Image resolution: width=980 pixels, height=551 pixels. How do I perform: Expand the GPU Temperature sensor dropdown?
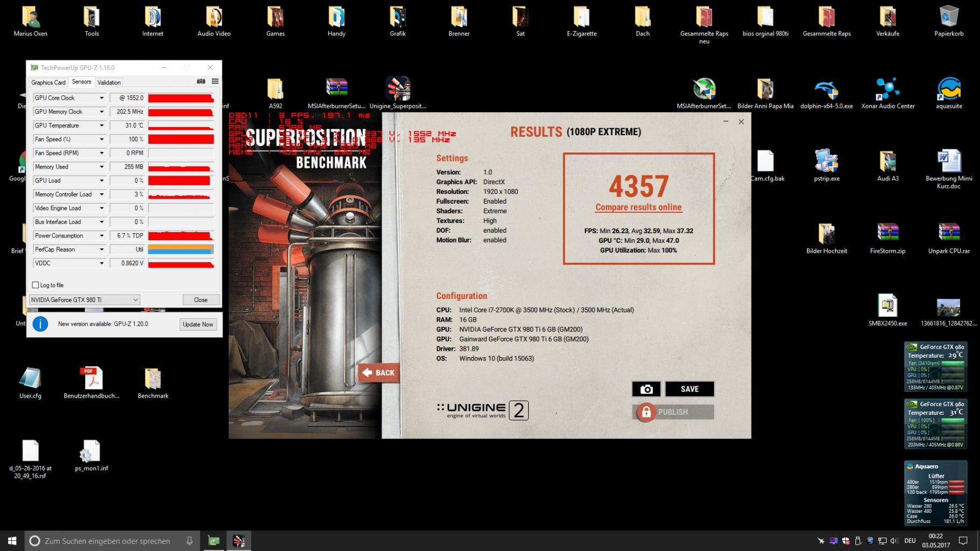click(101, 125)
